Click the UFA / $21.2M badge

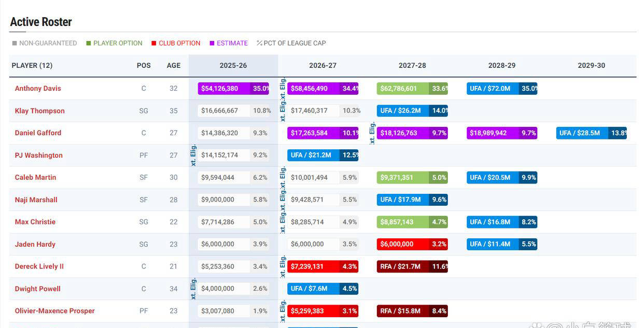point(323,155)
